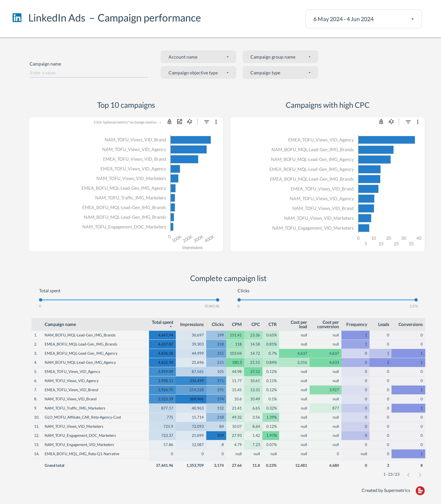Expand Campaign group name filter
The height and width of the screenshot is (504, 441).
pyautogui.click(x=280, y=57)
